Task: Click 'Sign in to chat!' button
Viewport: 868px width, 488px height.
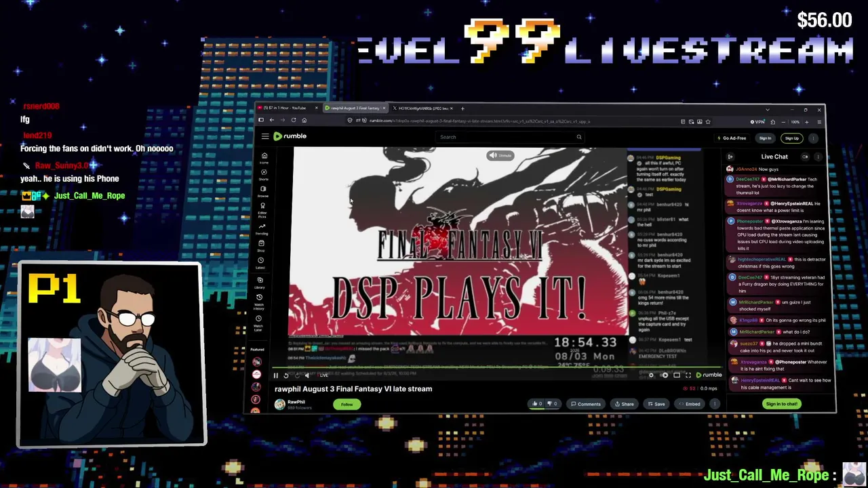Action: [781, 404]
